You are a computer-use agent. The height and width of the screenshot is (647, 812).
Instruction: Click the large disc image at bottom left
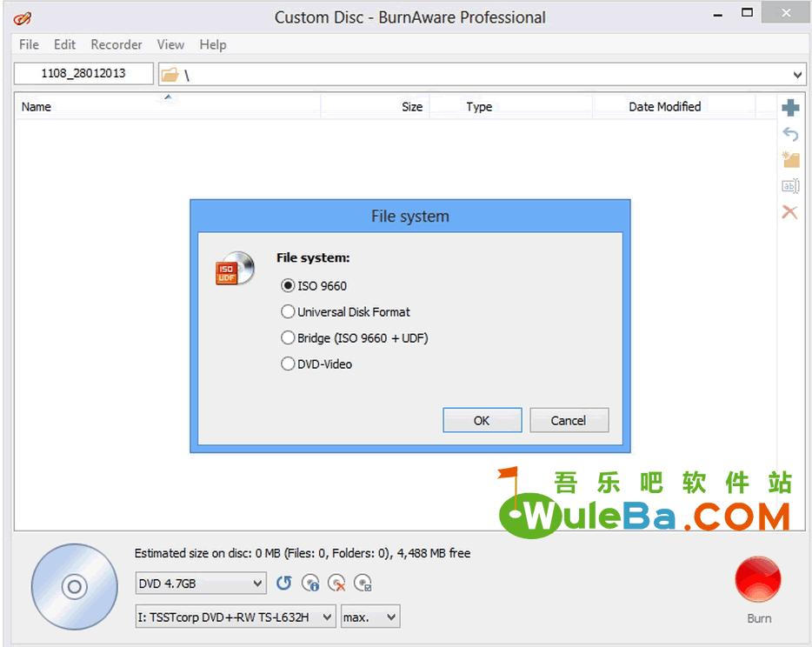coord(75,587)
